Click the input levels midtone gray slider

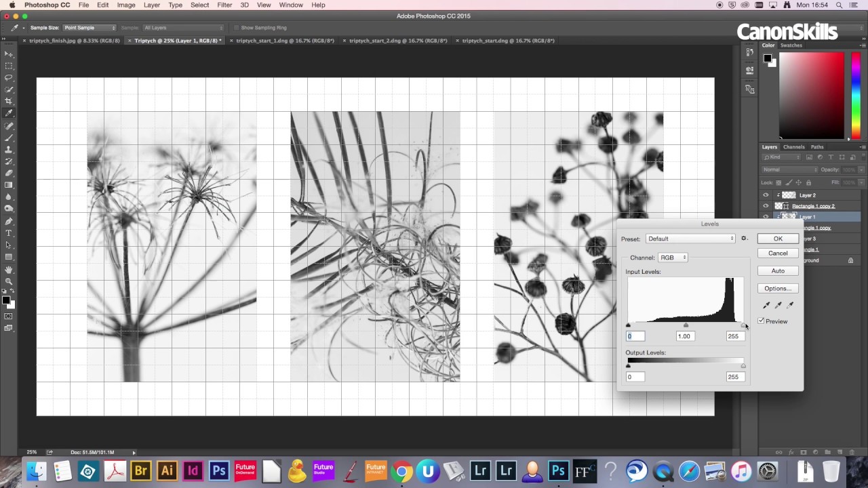(686, 326)
